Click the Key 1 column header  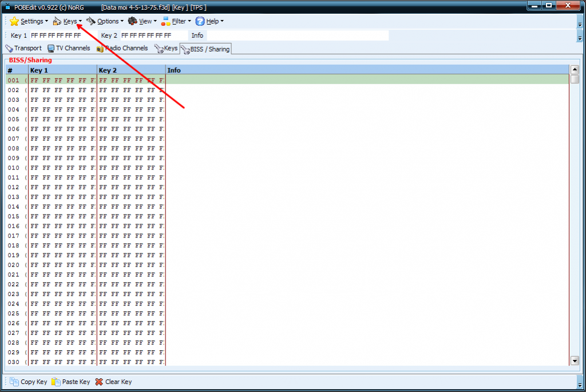click(x=62, y=70)
